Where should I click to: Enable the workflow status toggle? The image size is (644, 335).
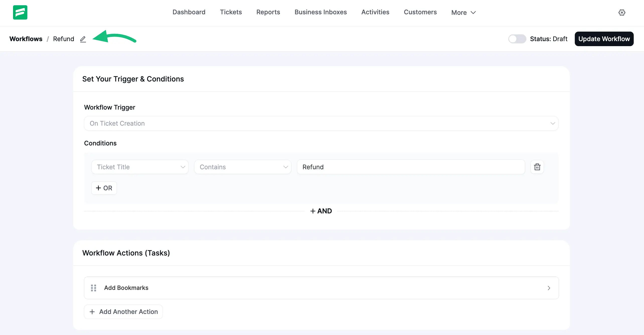coord(517,39)
